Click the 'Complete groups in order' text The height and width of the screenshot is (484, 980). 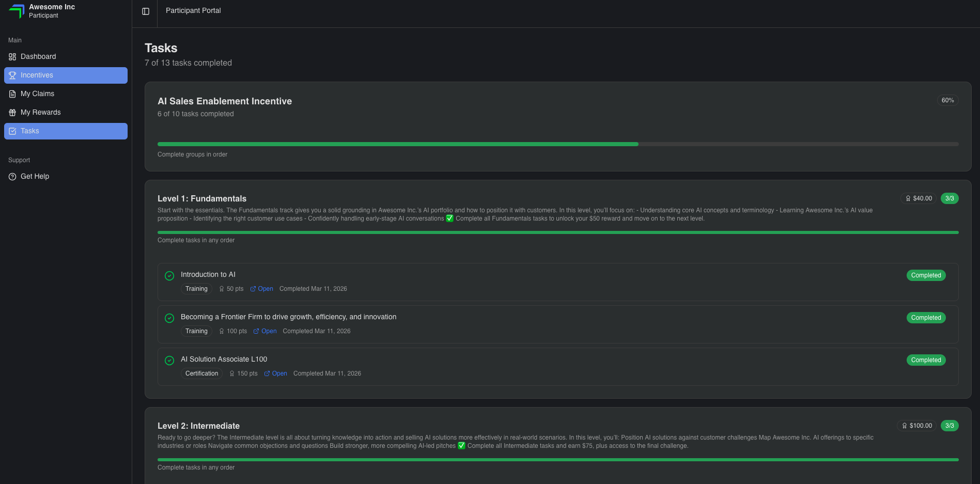click(x=192, y=154)
